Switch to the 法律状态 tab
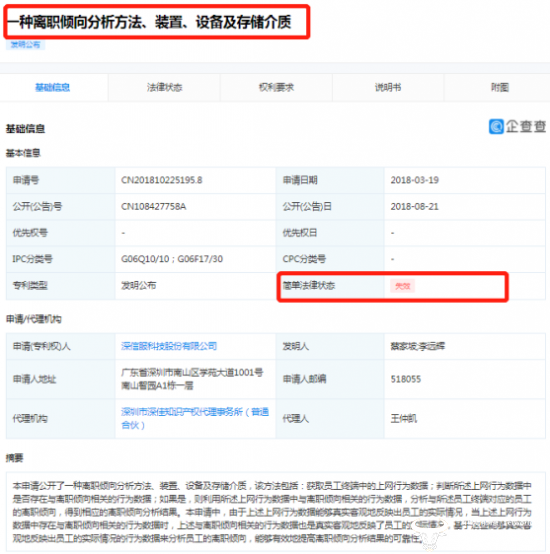Screen dimensions: 550x554 pos(164,87)
